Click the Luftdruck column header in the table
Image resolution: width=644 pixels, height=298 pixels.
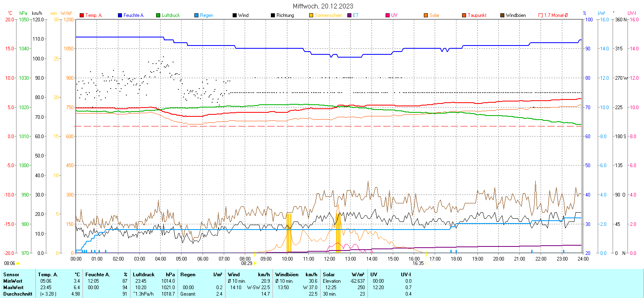144,275
